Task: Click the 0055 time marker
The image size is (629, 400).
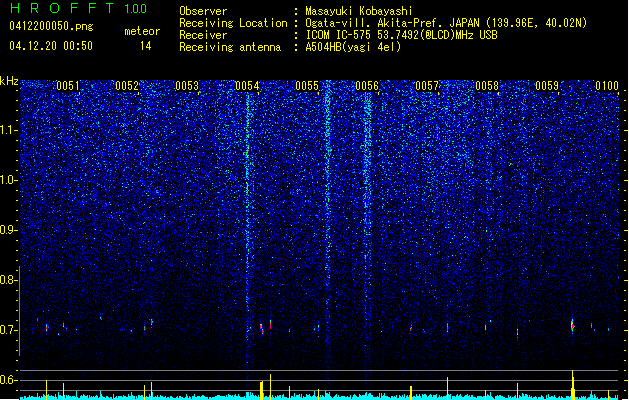Action: (x=307, y=86)
